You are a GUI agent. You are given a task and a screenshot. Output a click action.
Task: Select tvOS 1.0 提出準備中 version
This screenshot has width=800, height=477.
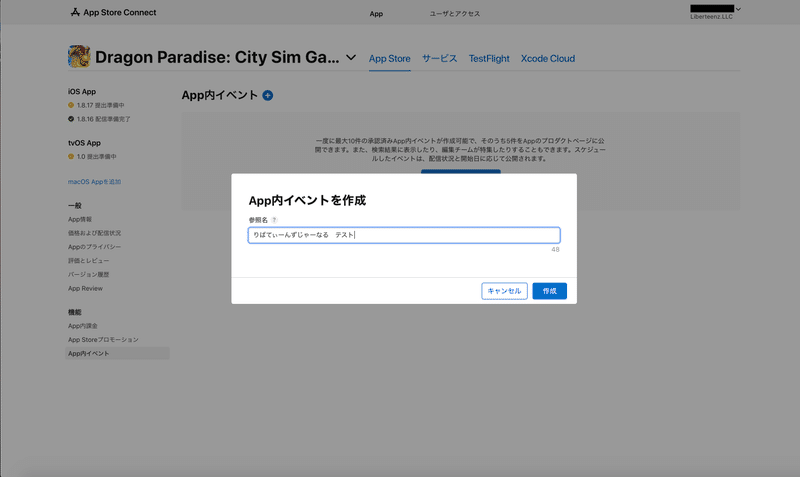(x=96, y=157)
